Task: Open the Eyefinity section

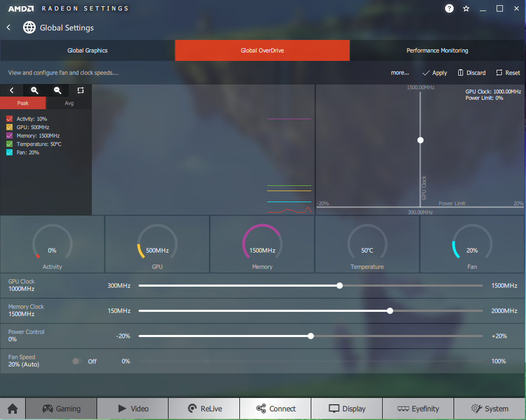Action: pos(418,408)
